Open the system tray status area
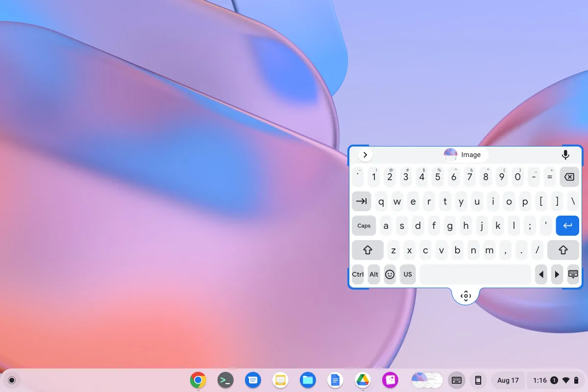This screenshot has height=392, width=588. [555, 380]
